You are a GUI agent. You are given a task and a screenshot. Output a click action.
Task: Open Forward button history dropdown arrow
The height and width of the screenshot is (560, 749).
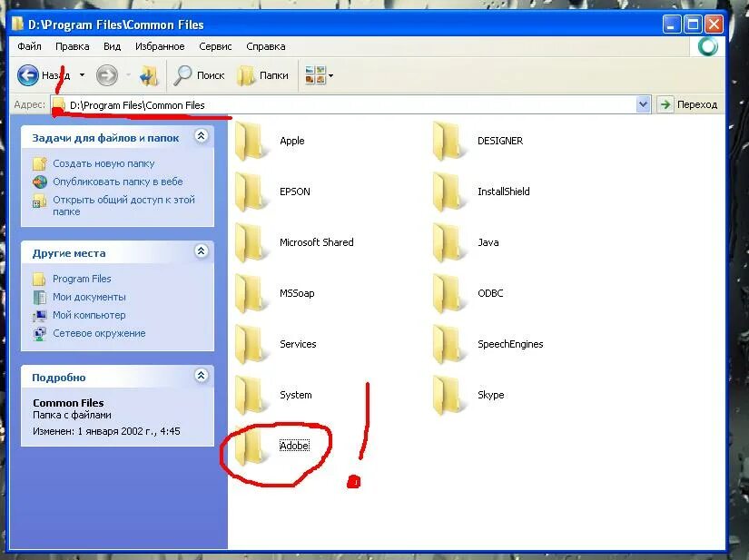point(128,75)
